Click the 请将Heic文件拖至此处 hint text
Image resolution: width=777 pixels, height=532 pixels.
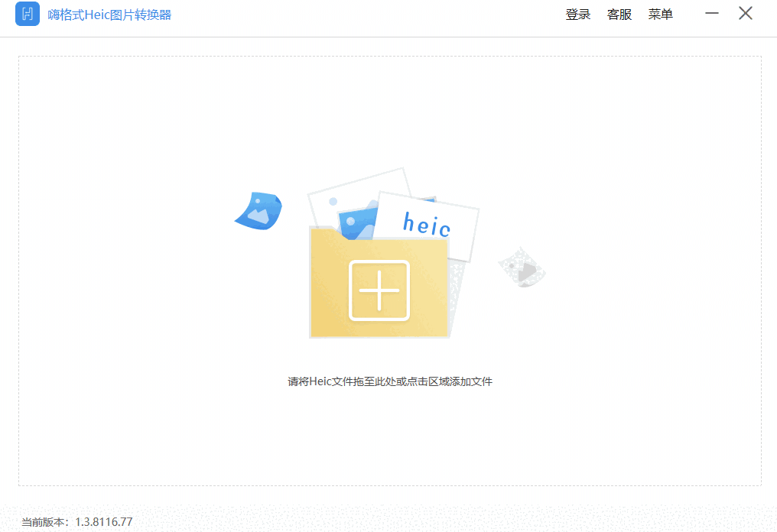coord(390,381)
